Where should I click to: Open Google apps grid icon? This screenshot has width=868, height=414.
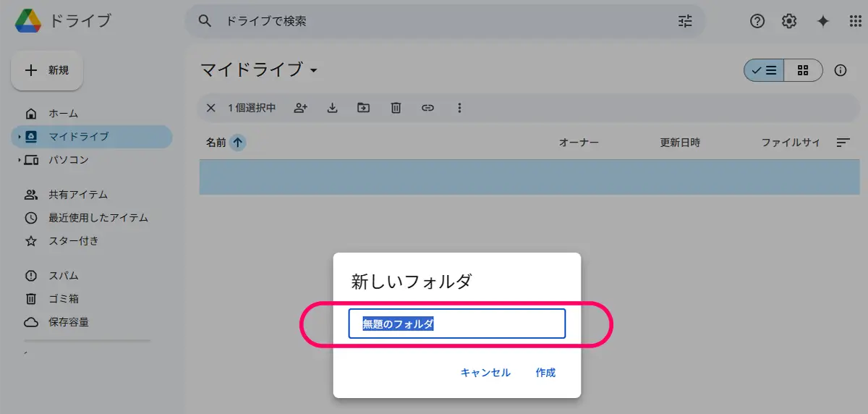[854, 21]
